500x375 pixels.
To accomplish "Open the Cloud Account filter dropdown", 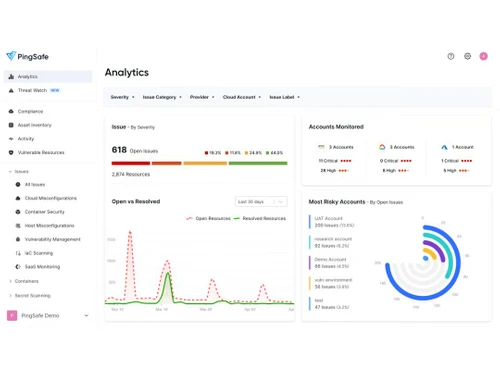I will coord(242,97).
